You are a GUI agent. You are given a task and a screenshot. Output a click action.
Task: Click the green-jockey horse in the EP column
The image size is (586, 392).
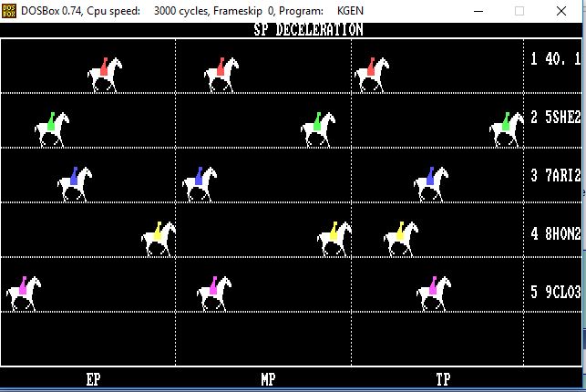[52, 129]
